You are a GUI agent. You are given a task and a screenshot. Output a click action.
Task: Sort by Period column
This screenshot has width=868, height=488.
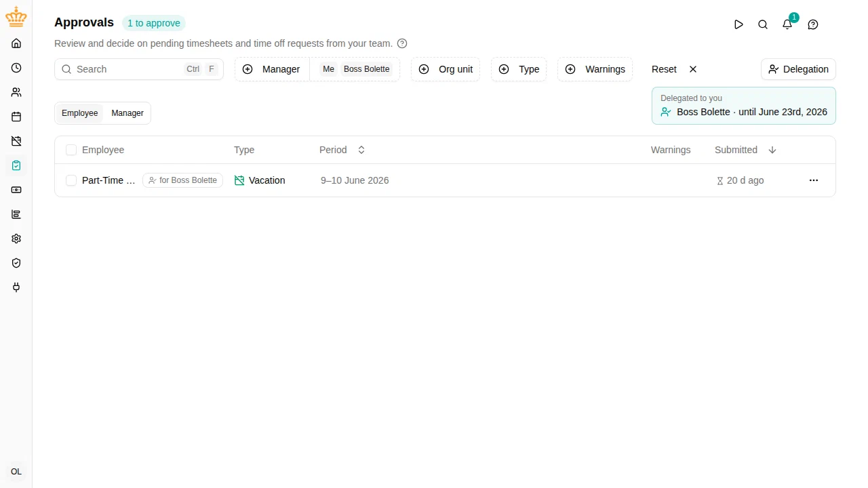[x=342, y=150]
